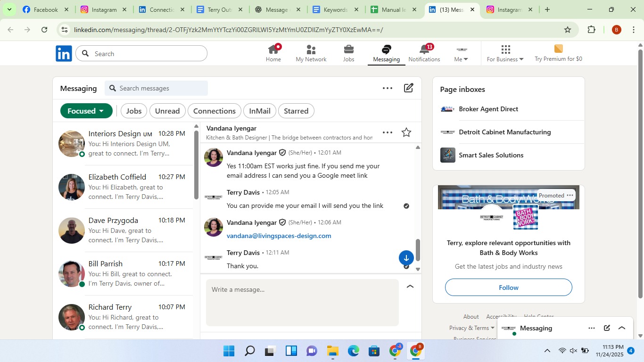Screen dimensions: 644x362
Task: Expand the message compose box chevron
Action: pos(410,287)
